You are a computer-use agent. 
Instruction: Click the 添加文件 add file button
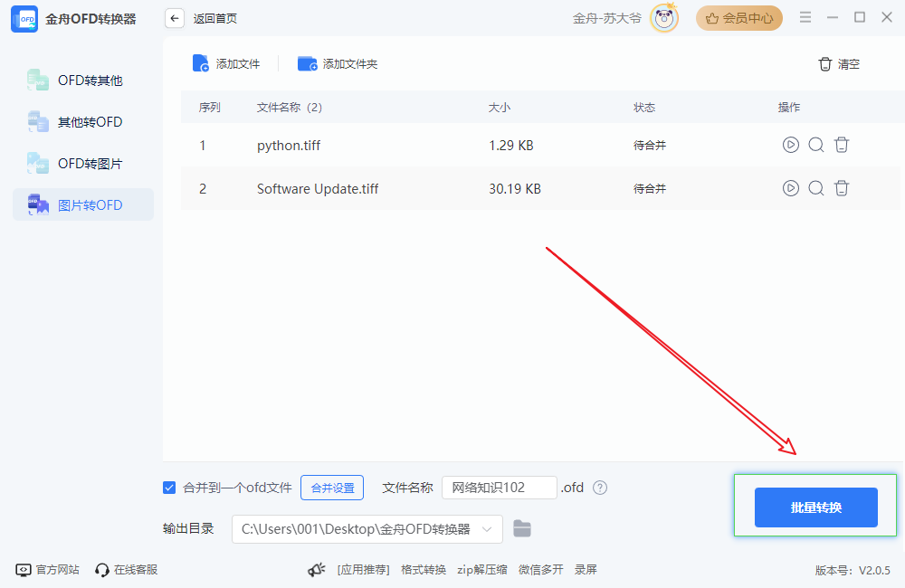(226, 63)
